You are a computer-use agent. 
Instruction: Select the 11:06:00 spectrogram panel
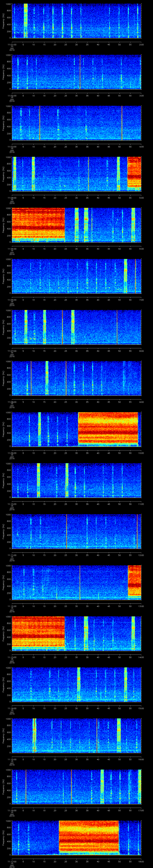coord(76,276)
